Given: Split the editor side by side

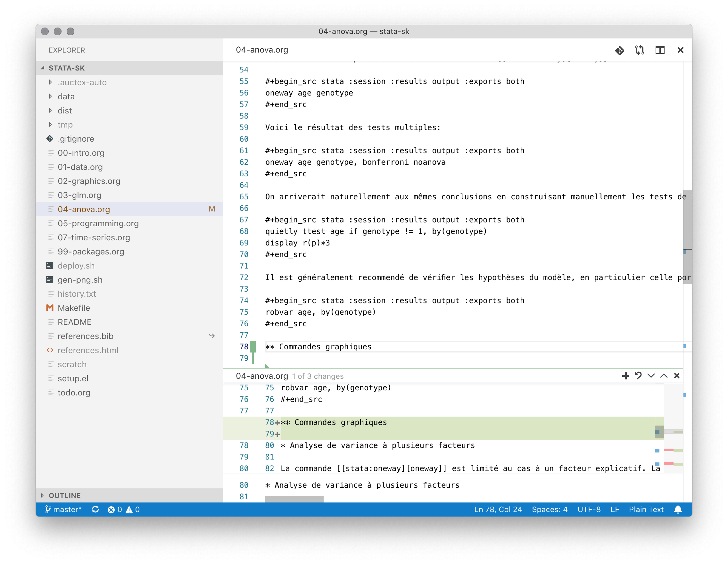Looking at the screenshot, I should click(x=660, y=50).
